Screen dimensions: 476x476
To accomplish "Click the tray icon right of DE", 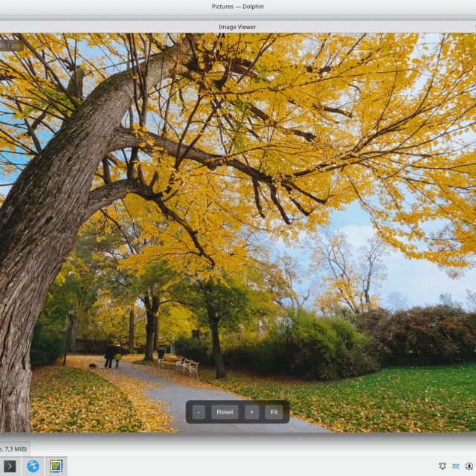I will click(x=469, y=466).
